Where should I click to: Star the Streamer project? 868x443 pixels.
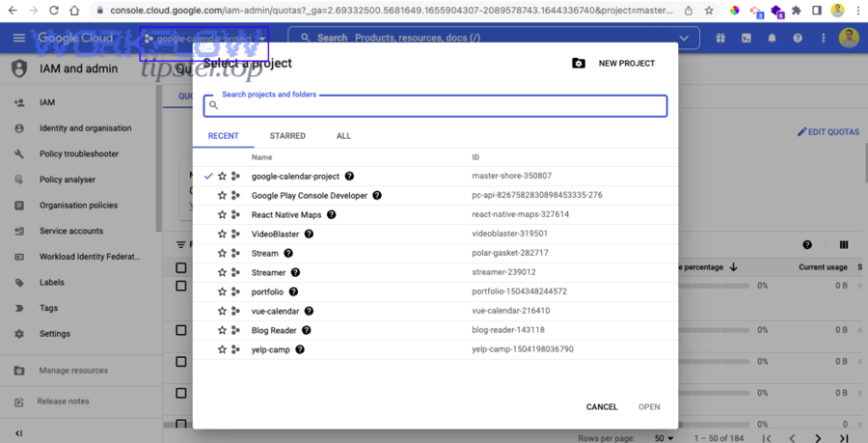pos(222,272)
